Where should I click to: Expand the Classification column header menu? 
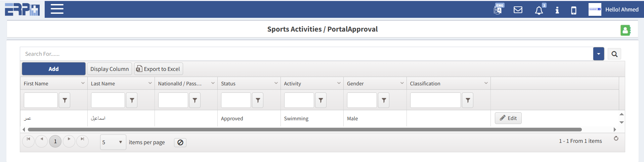(486, 83)
